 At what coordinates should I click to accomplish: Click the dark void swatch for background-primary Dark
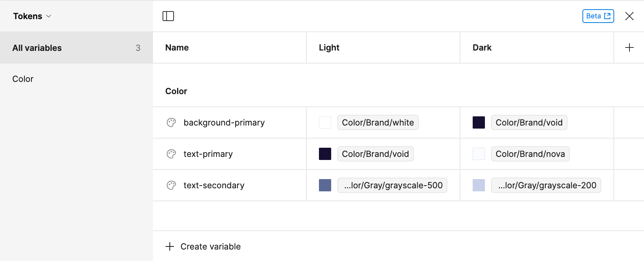point(479,122)
